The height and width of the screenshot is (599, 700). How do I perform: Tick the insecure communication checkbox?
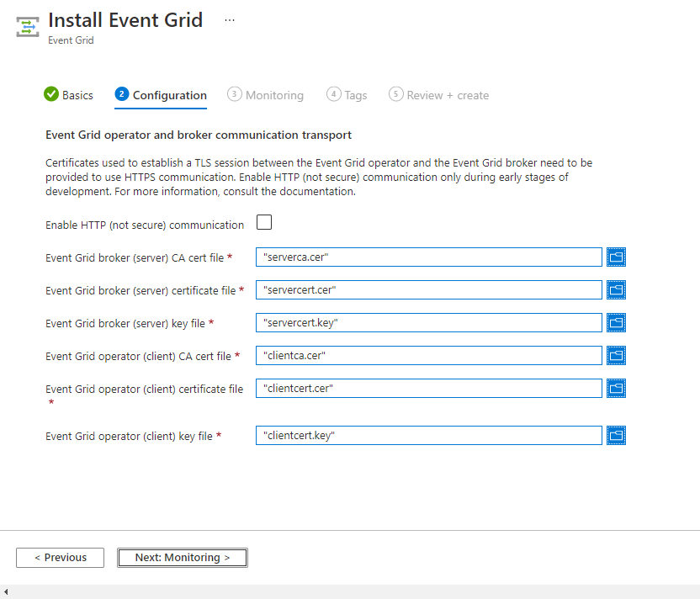(x=264, y=221)
